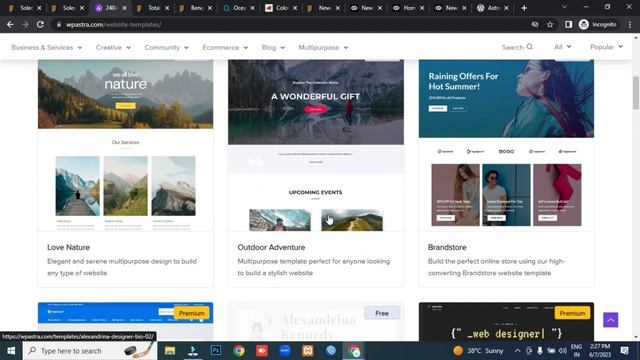The image size is (640, 360).
Task: Open File Explorer from the taskbar
Action: pos(170,351)
